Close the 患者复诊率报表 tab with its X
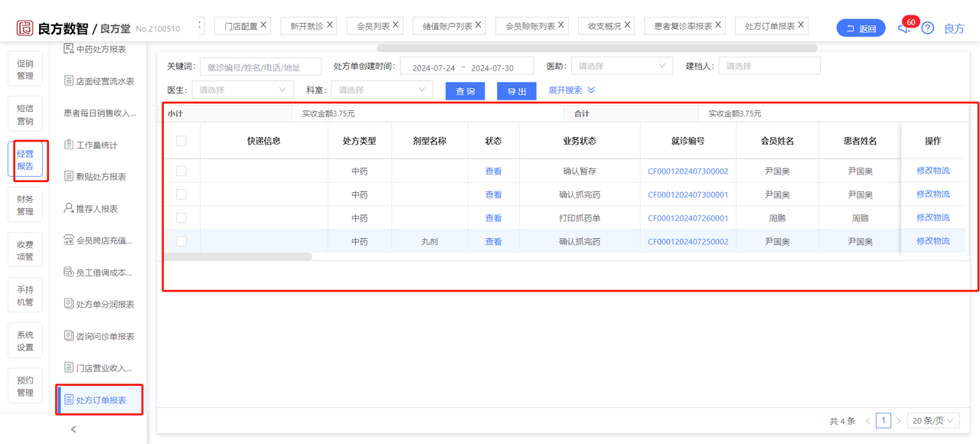The height and width of the screenshot is (444, 980). point(718,25)
